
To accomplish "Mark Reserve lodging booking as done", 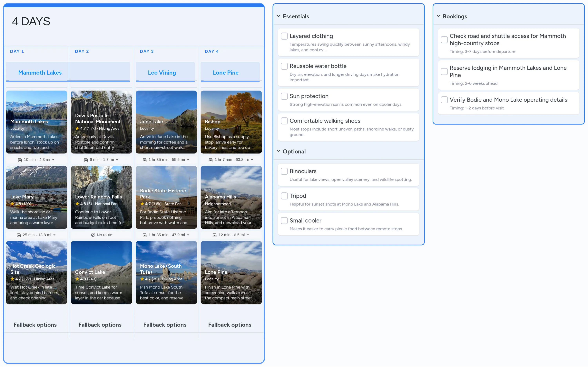I will [444, 71].
